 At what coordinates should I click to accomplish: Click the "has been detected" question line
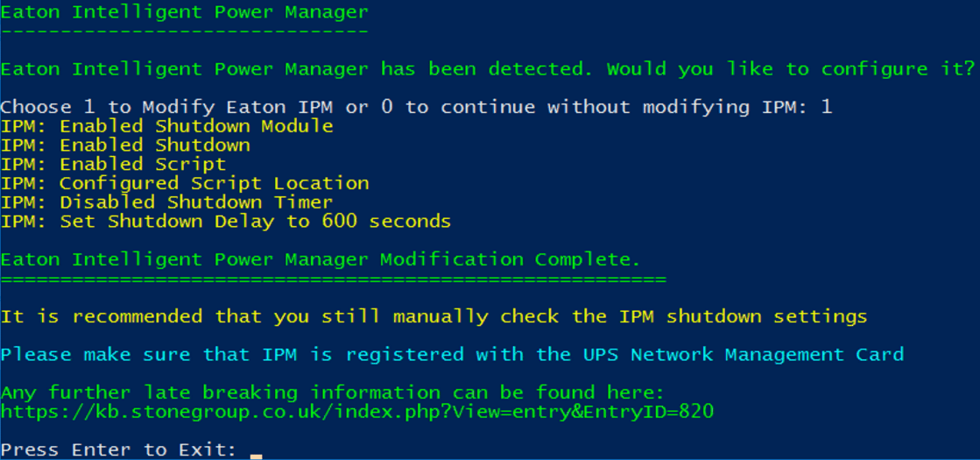point(487,69)
